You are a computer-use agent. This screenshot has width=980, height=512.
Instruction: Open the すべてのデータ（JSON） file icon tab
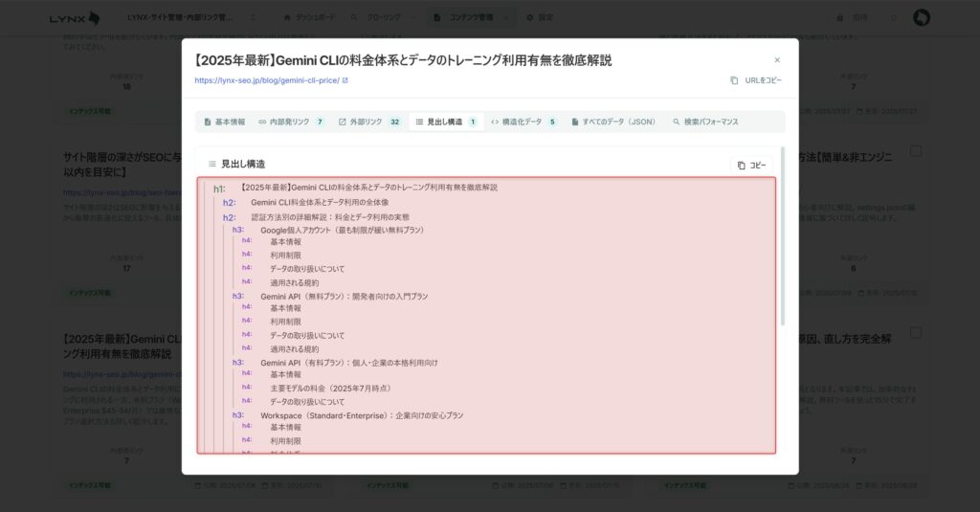tap(612, 122)
